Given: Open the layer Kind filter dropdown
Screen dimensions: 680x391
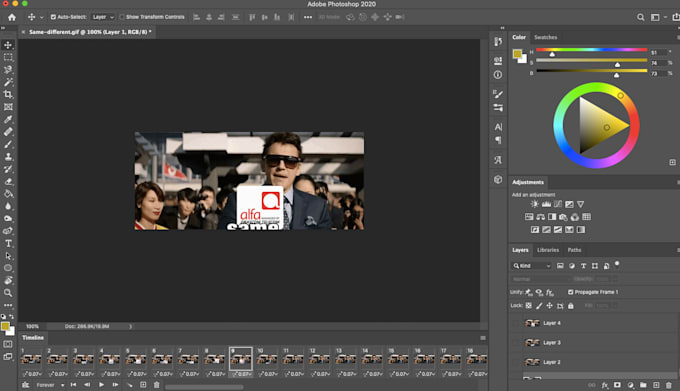Looking at the screenshot, I should 532,266.
